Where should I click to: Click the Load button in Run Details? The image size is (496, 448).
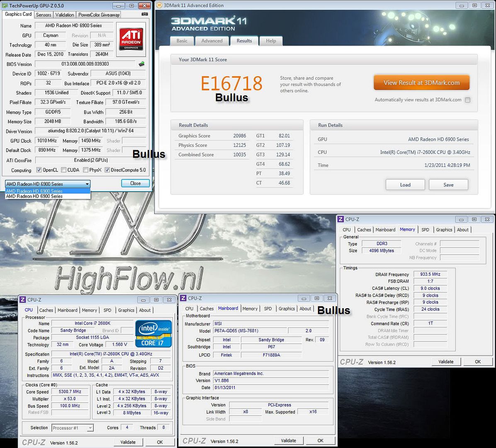pos(405,185)
